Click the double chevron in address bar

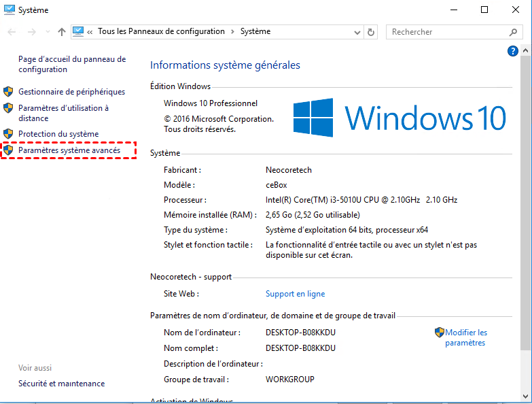[90, 32]
